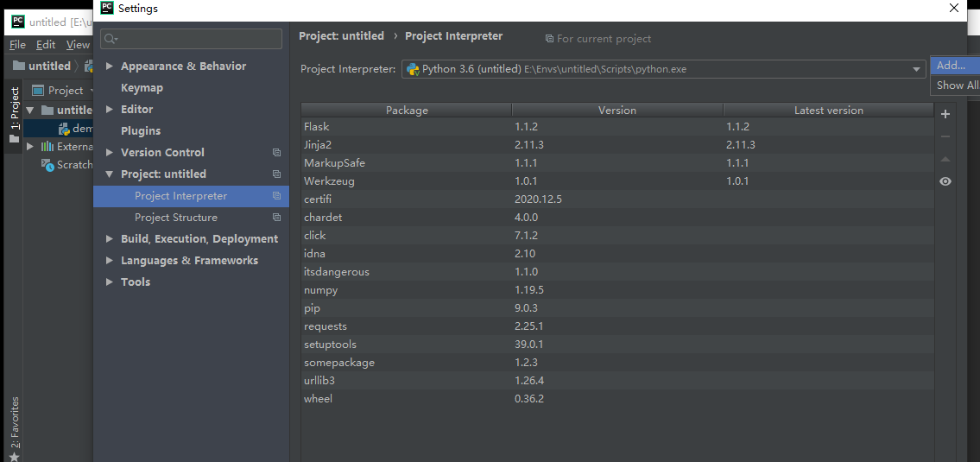Click the uninstall package minus icon
The width and height of the screenshot is (980, 462).
[945, 136]
